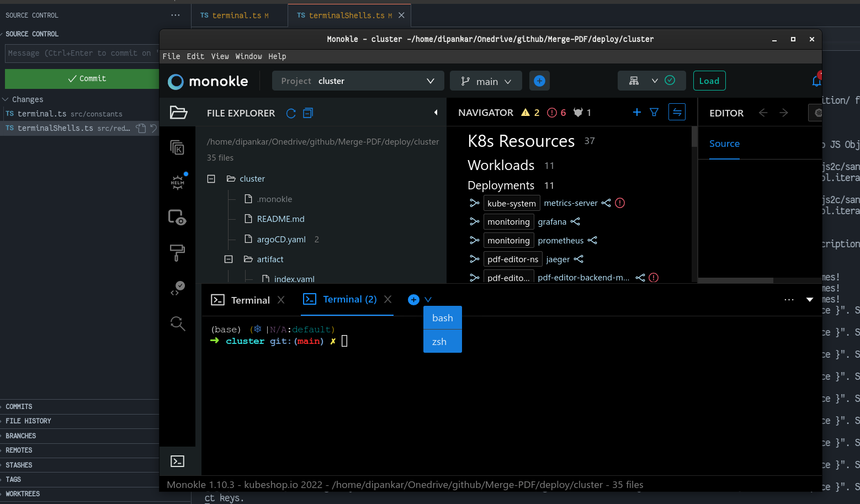
Task: Click the navigator policy badge icon
Action: click(x=578, y=113)
